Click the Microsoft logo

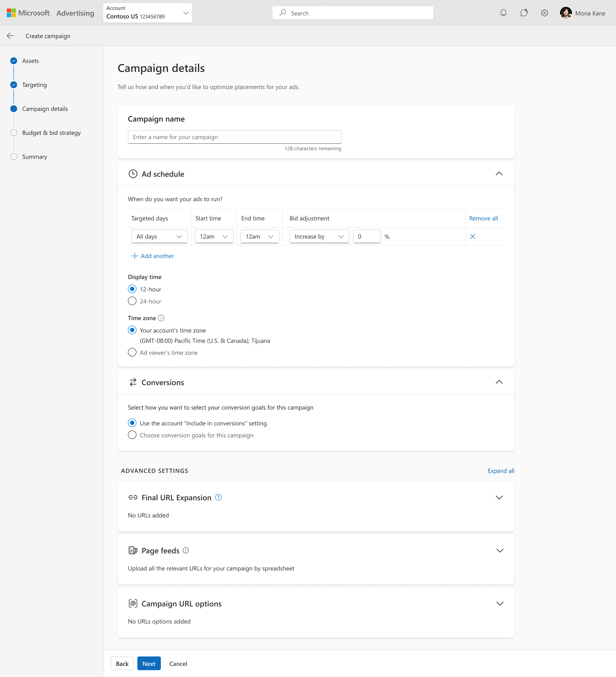28,13
